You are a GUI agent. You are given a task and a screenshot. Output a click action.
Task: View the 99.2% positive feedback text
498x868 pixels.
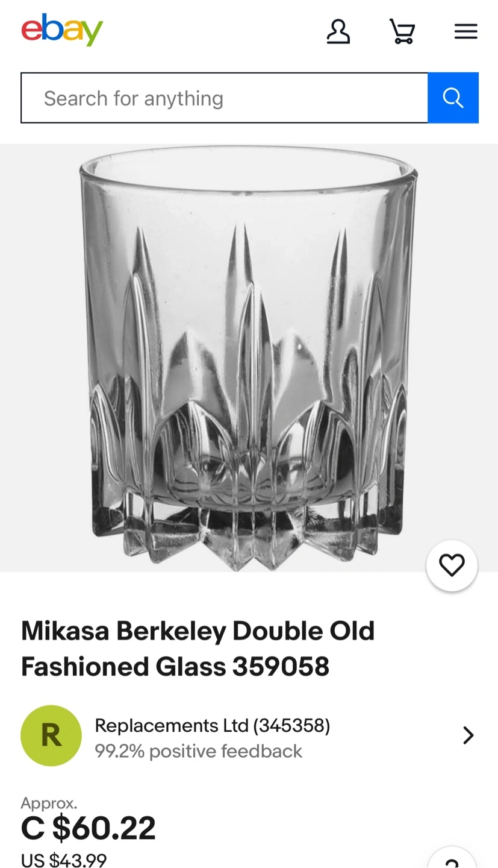(x=198, y=751)
